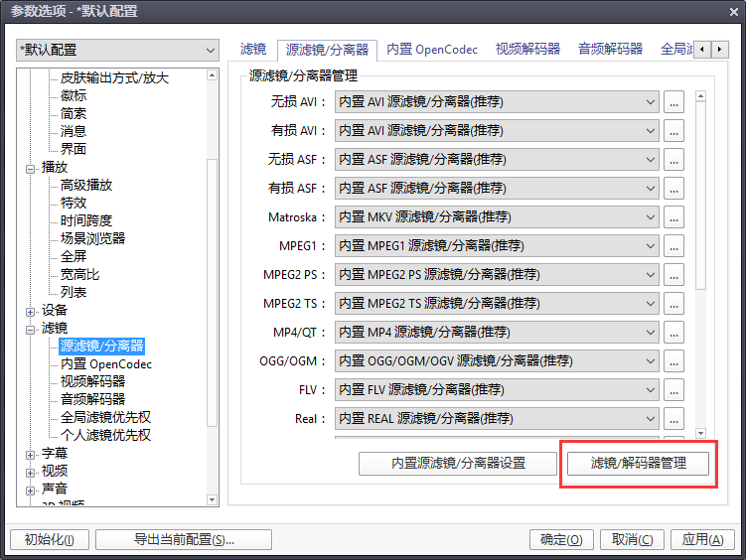Click the browse button beside Matroska

674,217
